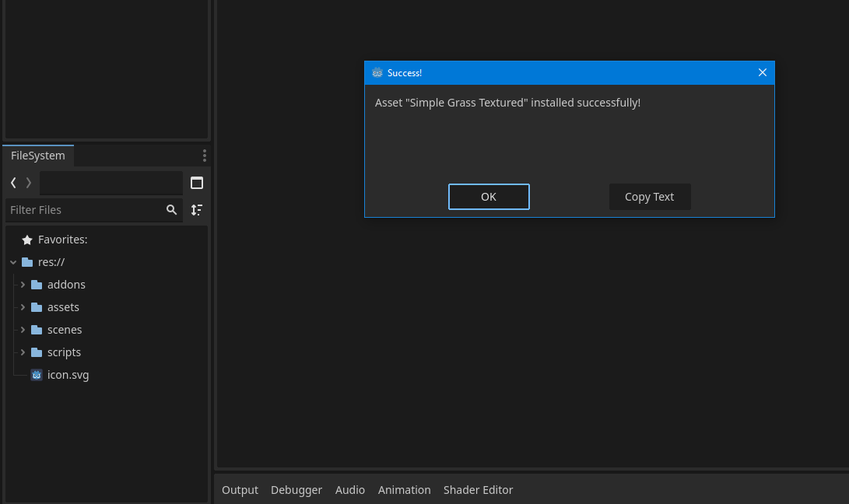This screenshot has height=504, width=849.
Task: Go back in FileSystem path history
Action: click(13, 183)
